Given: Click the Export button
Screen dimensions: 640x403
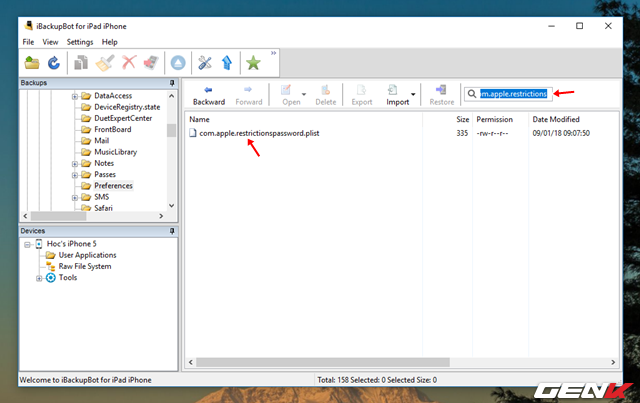Looking at the screenshot, I should click(362, 96).
